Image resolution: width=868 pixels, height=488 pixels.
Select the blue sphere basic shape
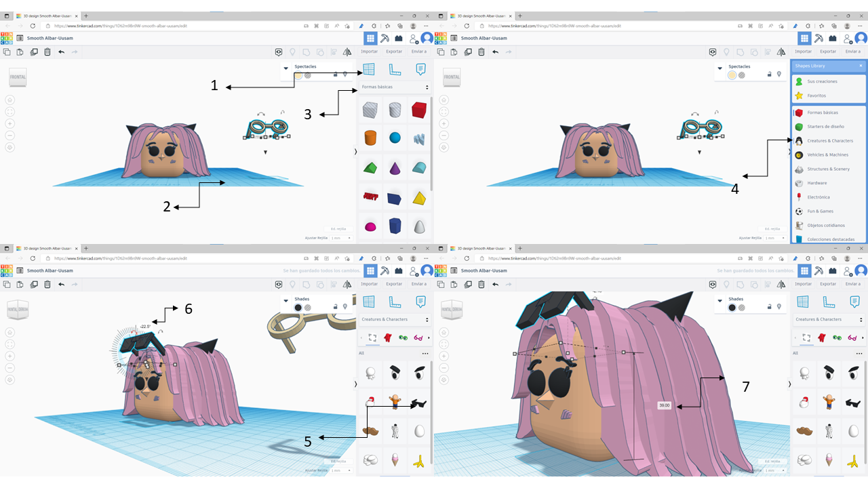click(395, 138)
